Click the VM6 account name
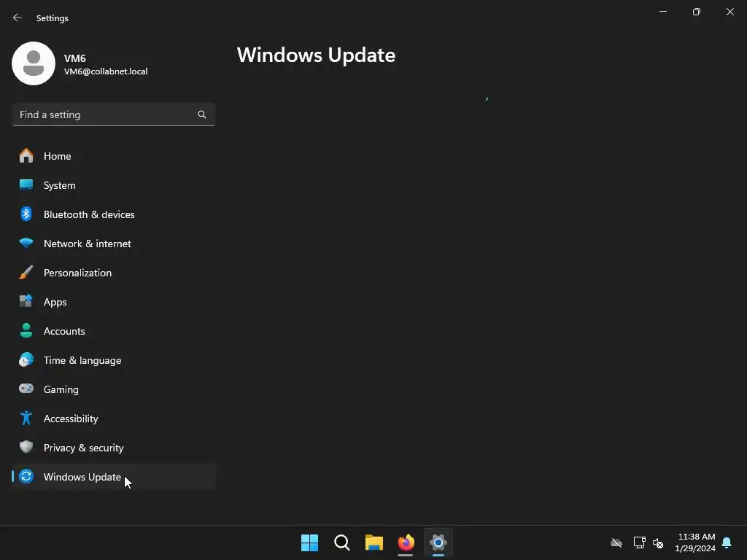 75,58
